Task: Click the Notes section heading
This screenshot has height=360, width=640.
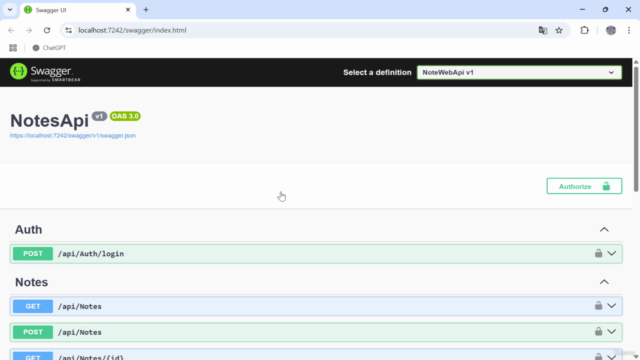Action: (x=31, y=282)
